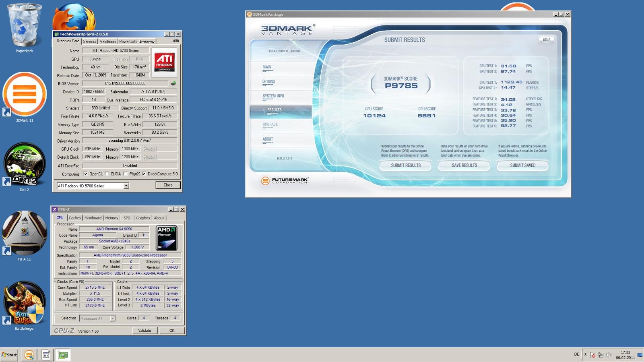Open the Memory tab in CPU-Z
Viewport: 644px width, 362px height.
[112, 218]
